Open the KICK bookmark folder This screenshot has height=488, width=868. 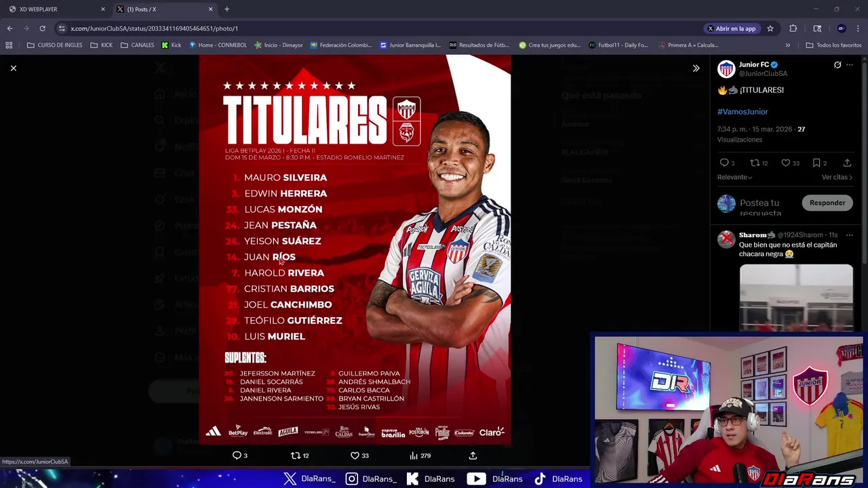click(x=101, y=45)
